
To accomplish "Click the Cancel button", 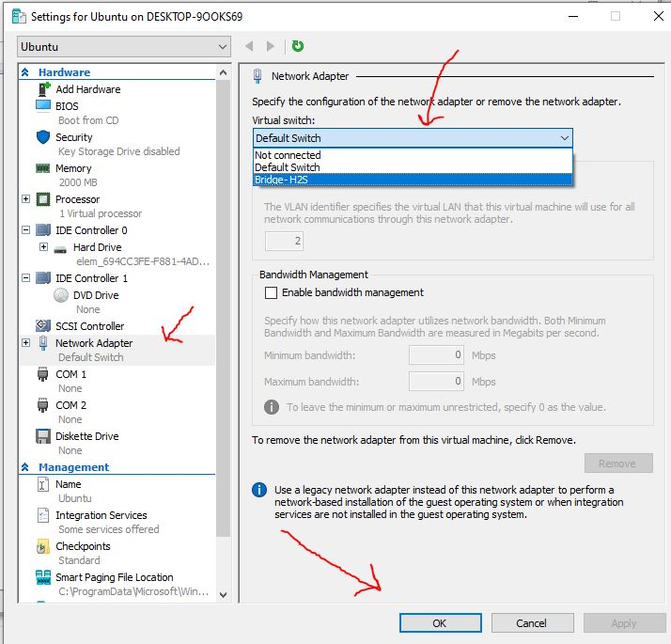I will pyautogui.click(x=532, y=623).
